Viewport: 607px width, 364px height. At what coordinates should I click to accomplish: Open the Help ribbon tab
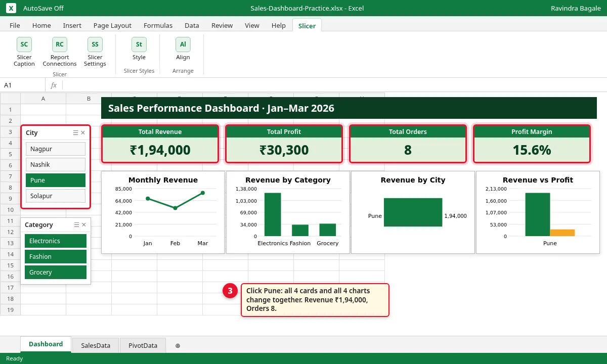279,25
